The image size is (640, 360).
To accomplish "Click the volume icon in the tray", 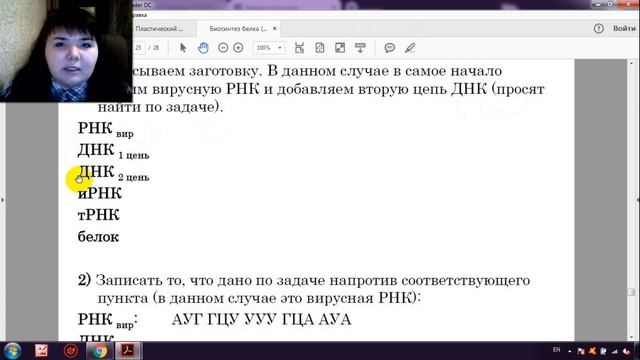I will [x=626, y=351].
